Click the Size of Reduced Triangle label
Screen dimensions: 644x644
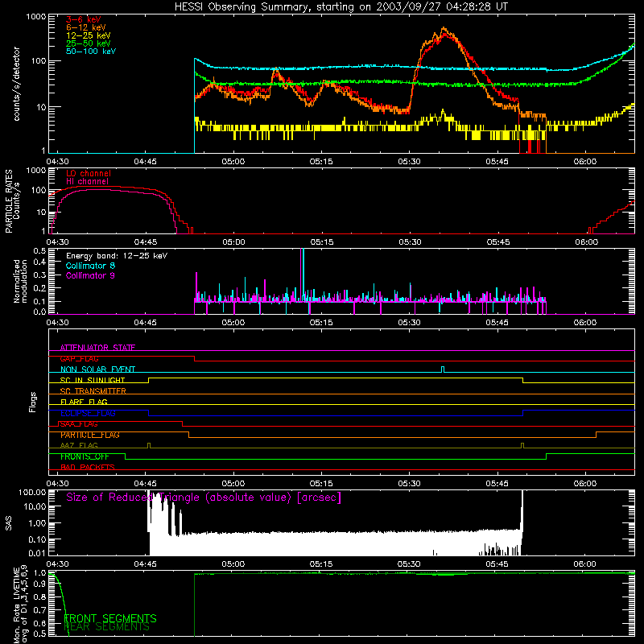coord(204,497)
